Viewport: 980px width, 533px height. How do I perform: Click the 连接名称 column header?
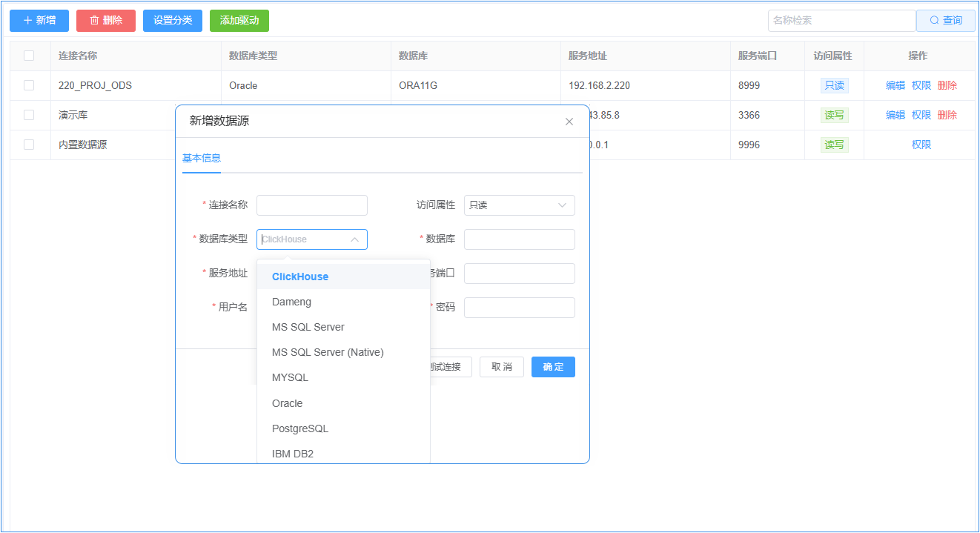click(78, 56)
